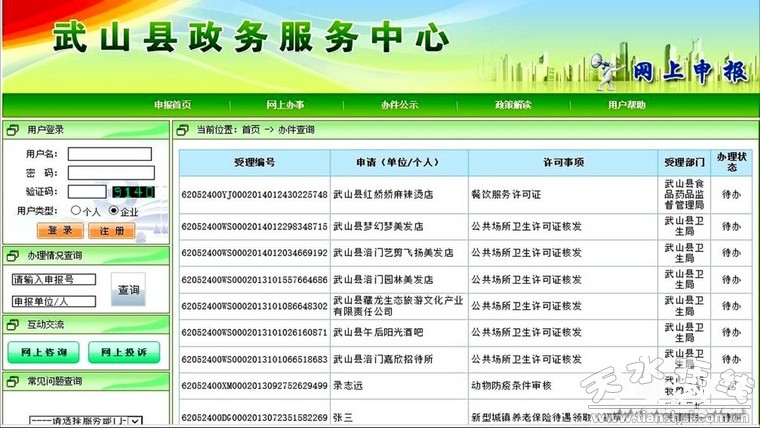Select the 企业 user type radio button
This screenshot has height=428, width=760.
point(114,211)
